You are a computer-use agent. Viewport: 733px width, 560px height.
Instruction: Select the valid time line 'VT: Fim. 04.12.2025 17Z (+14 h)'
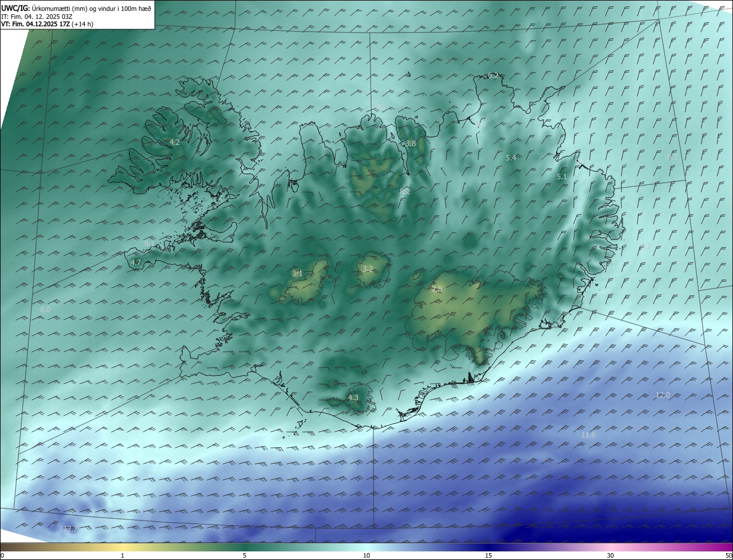[x=47, y=24]
